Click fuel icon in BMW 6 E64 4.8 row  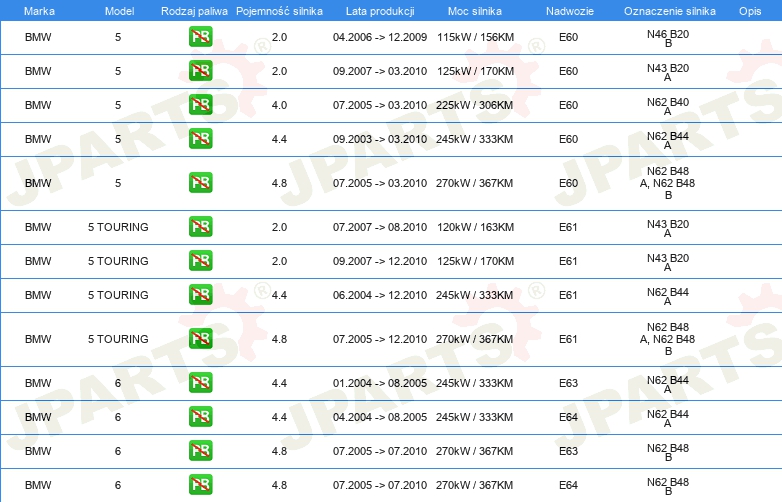tap(200, 485)
